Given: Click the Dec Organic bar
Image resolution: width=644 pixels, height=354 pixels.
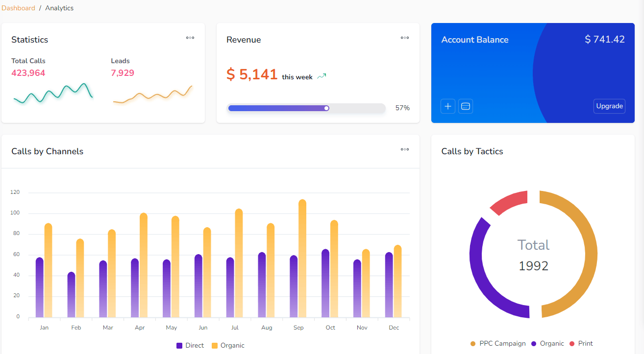Looking at the screenshot, I should pyautogui.click(x=397, y=281).
